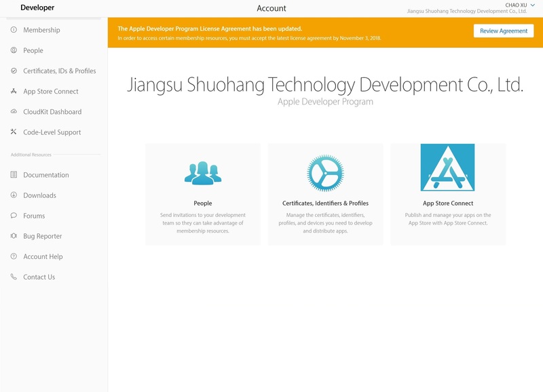Image resolution: width=543 pixels, height=392 pixels.
Task: Open Membership in the sidebar
Action: click(41, 30)
